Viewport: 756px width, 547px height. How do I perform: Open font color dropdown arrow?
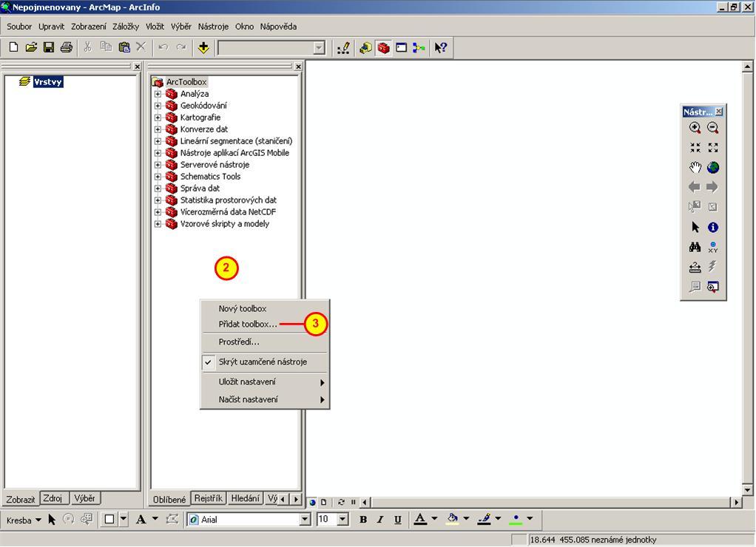click(434, 519)
